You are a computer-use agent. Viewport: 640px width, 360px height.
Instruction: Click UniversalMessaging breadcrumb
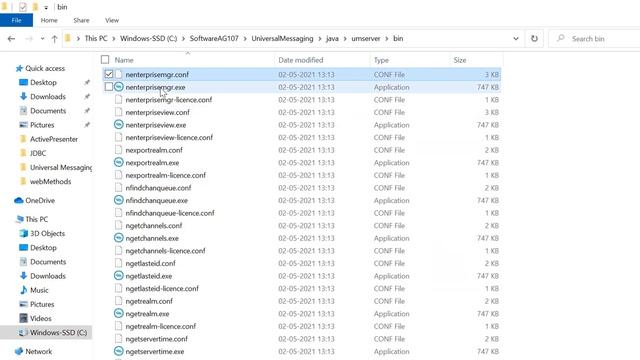[x=282, y=38]
